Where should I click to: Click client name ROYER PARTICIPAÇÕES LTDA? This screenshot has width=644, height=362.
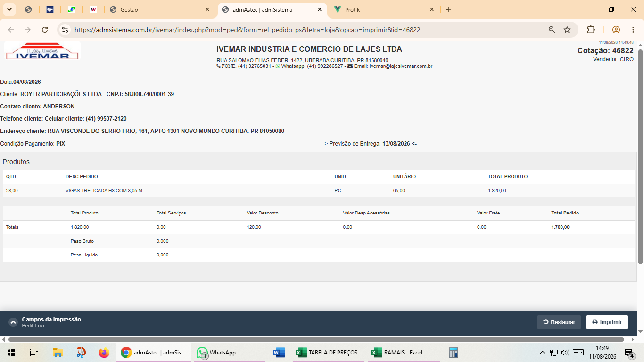pos(61,94)
